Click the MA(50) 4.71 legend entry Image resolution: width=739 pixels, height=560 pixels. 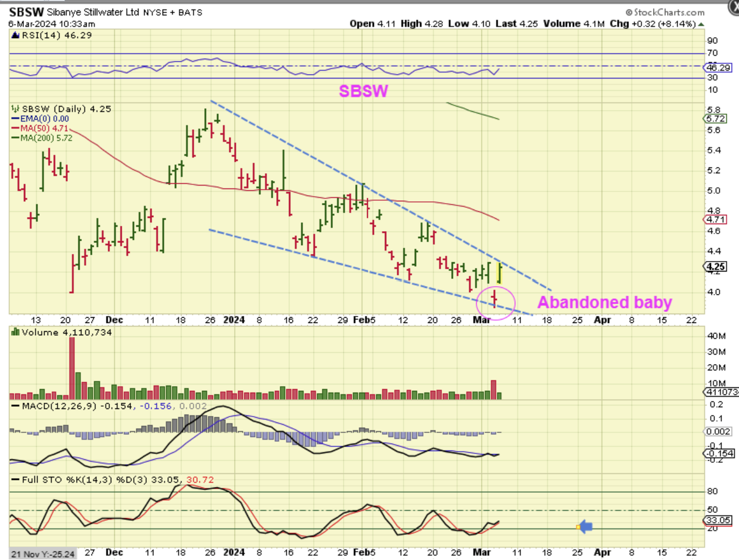44,128
